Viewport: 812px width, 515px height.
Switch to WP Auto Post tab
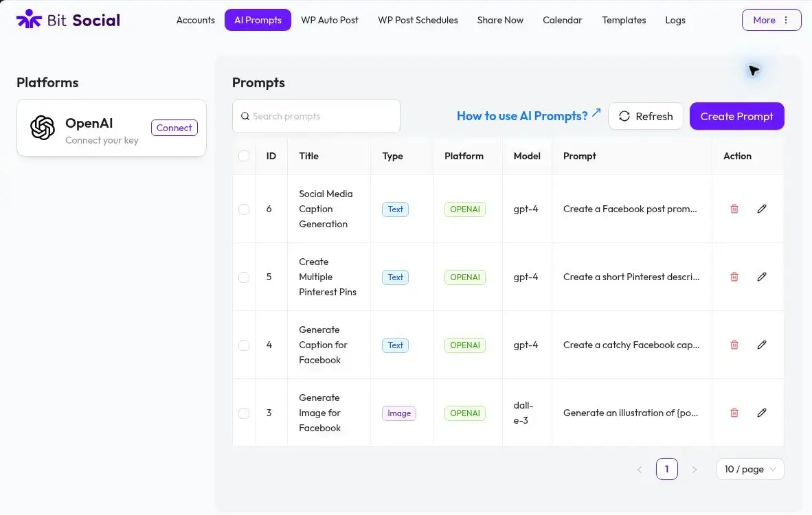[x=329, y=20]
